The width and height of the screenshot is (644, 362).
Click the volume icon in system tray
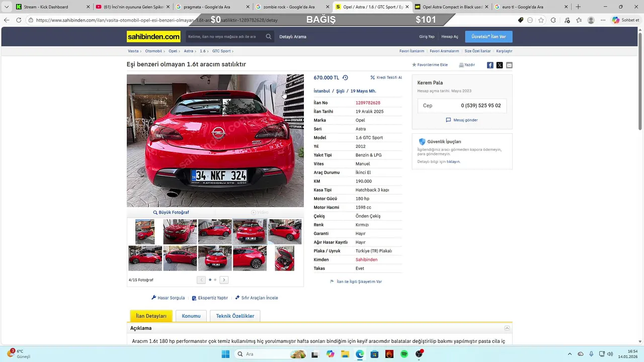point(610,354)
